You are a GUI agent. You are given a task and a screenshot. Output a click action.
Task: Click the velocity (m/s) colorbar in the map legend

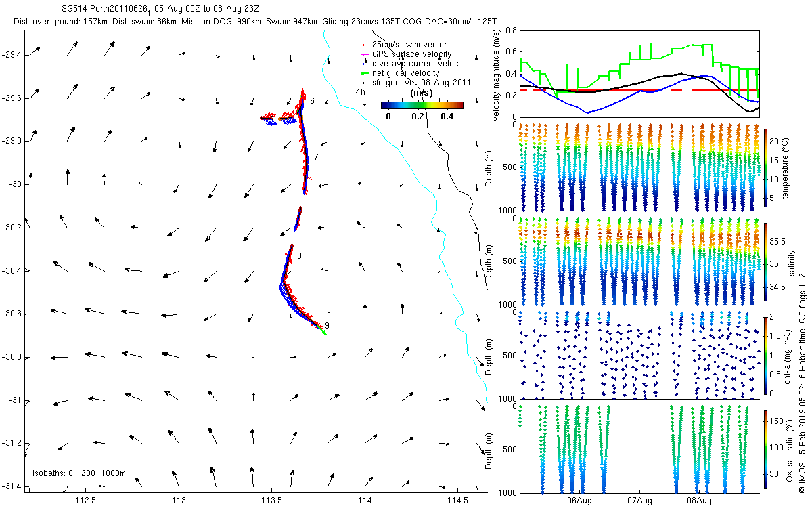coord(422,106)
